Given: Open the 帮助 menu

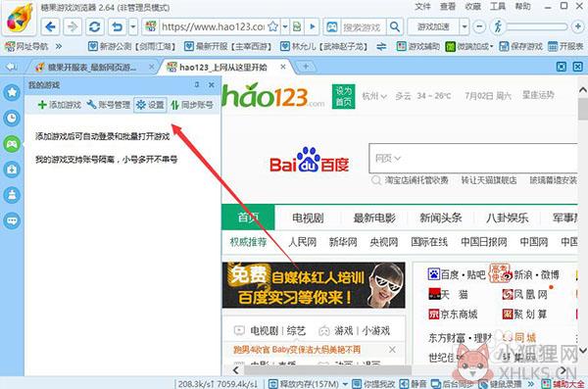Looking at the screenshot, I should tap(522, 7).
